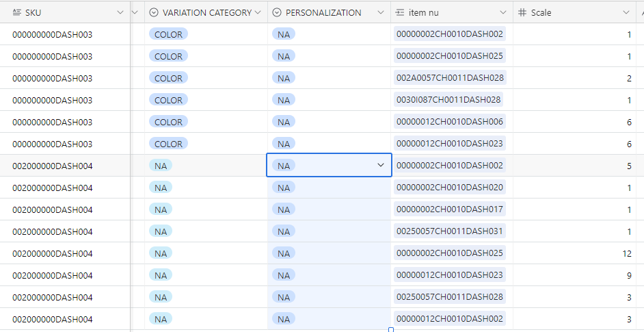Click the Scale value 2

[x=629, y=78]
